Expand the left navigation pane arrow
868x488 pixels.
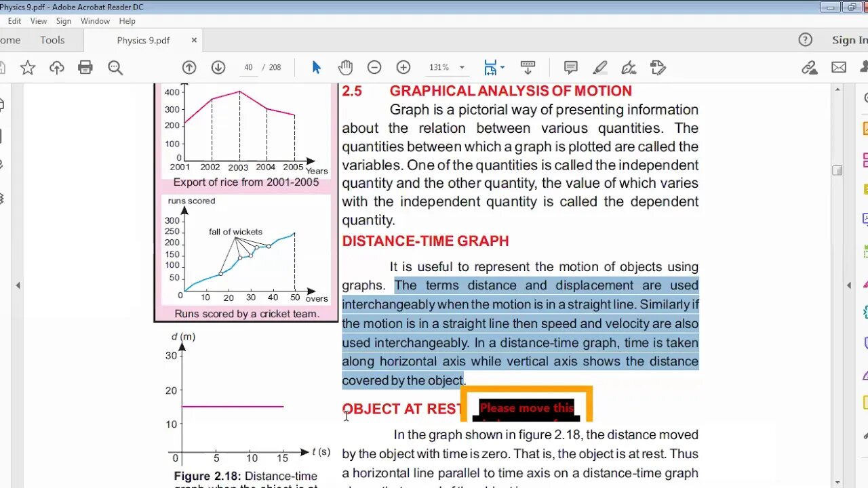click(x=18, y=285)
